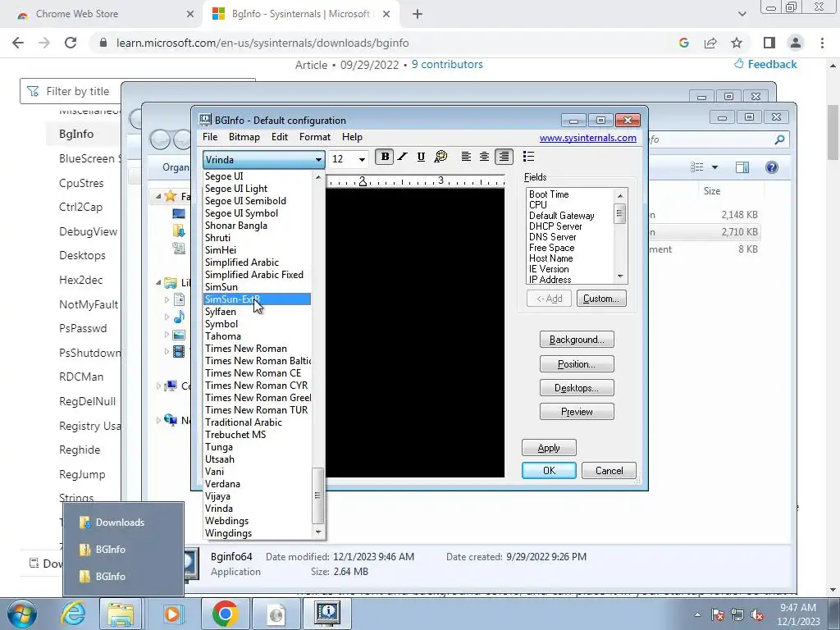Image resolution: width=840 pixels, height=630 pixels.
Task: Align text left in BGInfo
Action: click(x=466, y=157)
